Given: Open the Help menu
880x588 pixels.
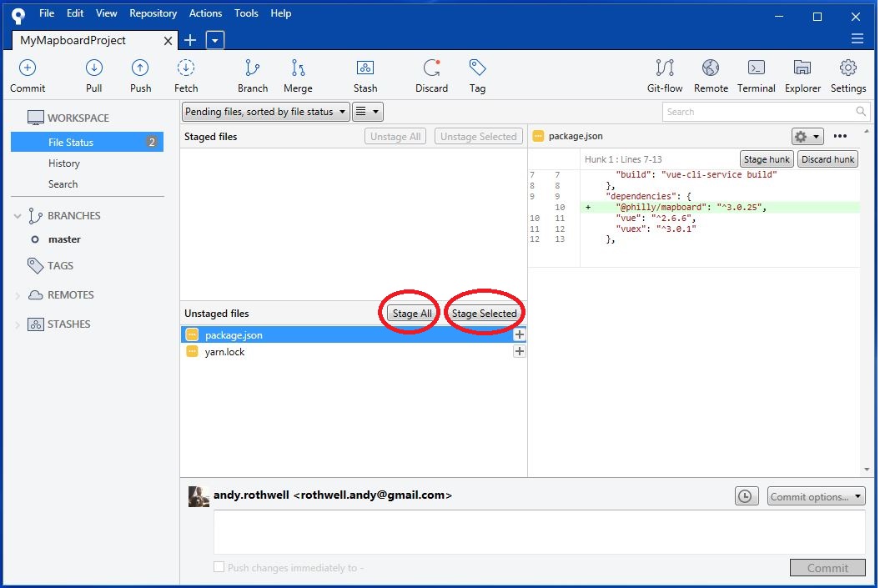Looking at the screenshot, I should tap(280, 13).
